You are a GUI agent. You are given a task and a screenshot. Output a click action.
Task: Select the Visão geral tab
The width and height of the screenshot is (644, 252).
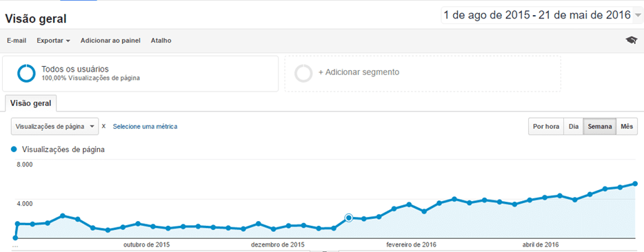31,103
